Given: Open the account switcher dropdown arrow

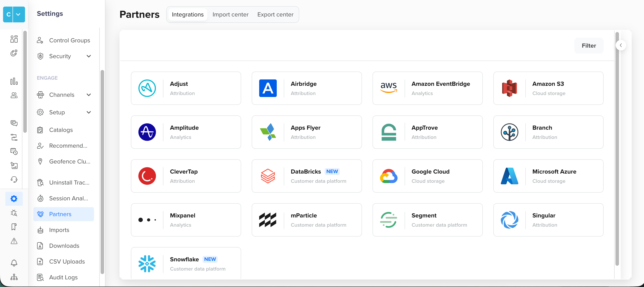Looking at the screenshot, I should (x=18, y=14).
